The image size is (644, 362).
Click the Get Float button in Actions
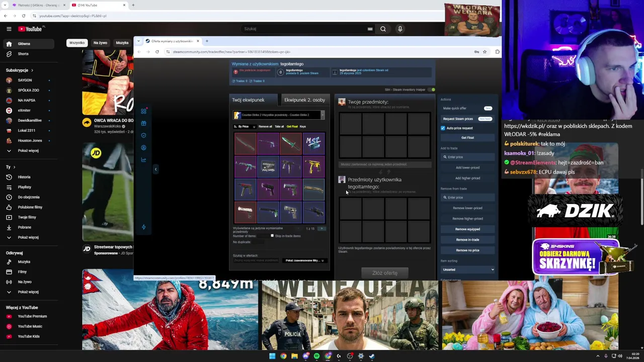pyautogui.click(x=467, y=138)
